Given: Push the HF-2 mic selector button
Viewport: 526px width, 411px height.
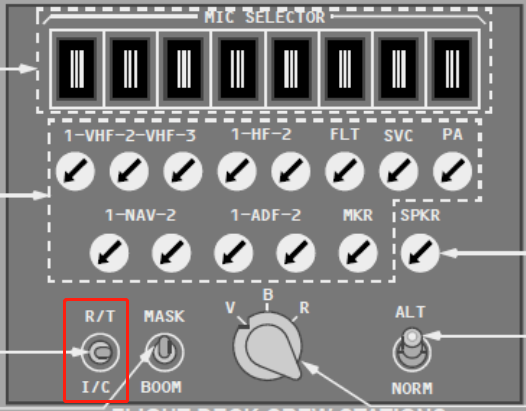Looking at the screenshot, I should (x=291, y=69).
